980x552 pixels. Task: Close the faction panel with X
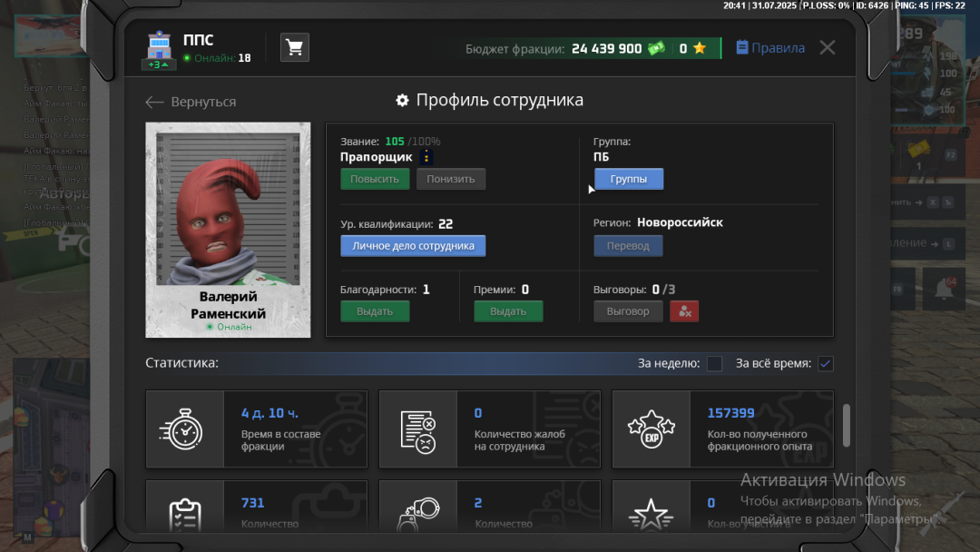pos(828,47)
